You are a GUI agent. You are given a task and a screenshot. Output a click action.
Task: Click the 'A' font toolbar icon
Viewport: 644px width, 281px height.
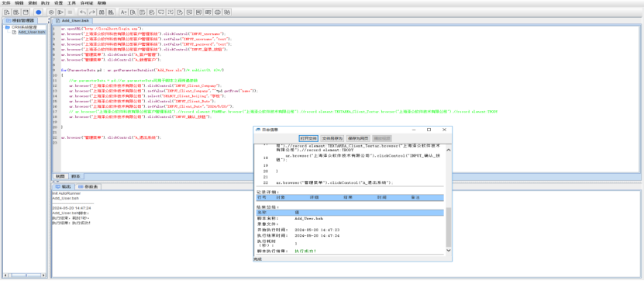pos(124,12)
